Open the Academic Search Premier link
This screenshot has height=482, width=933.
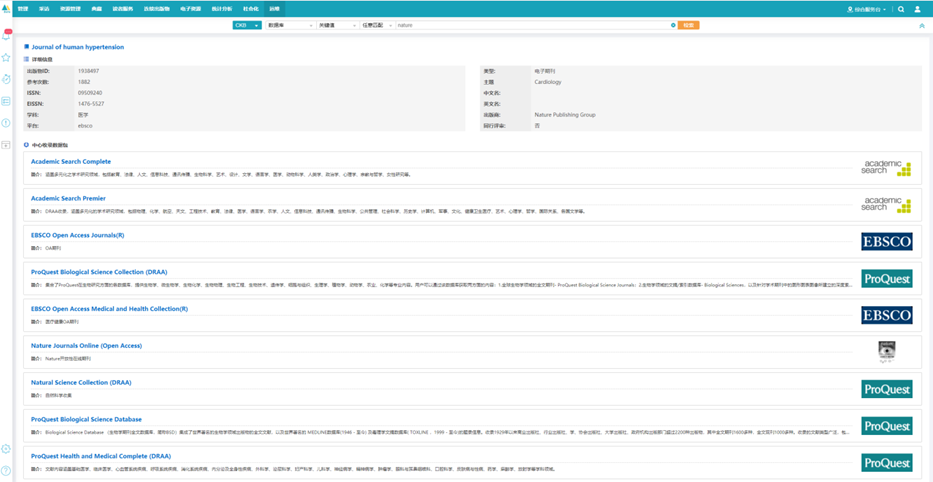[68, 198]
